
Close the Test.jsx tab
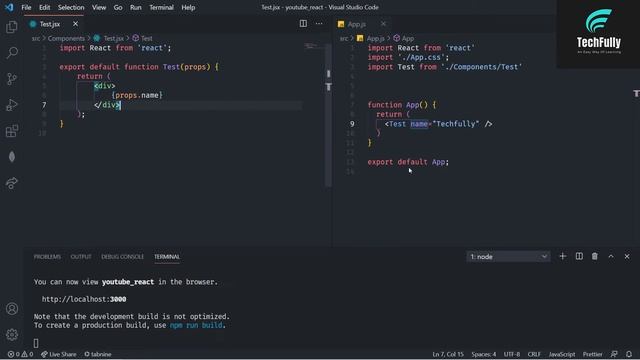coord(76,24)
